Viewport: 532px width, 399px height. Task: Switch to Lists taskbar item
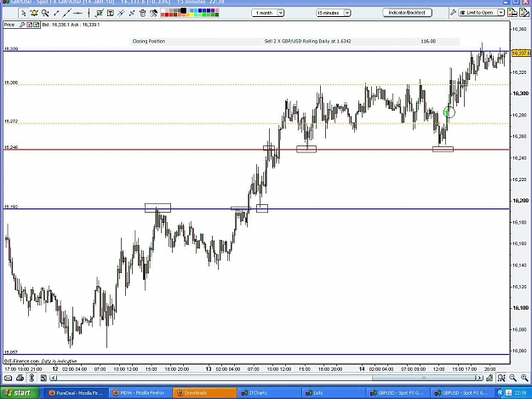333,393
